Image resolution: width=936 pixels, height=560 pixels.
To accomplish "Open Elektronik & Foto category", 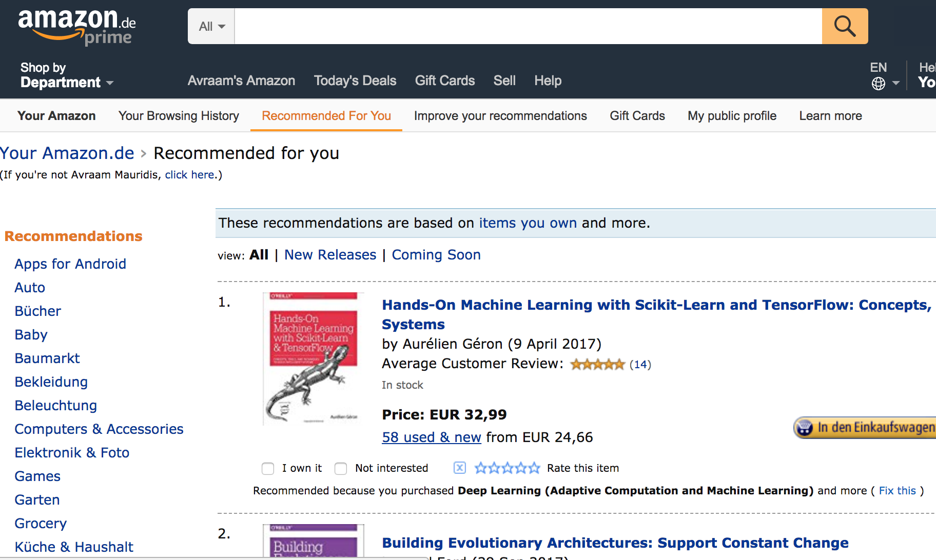I will (x=72, y=453).
